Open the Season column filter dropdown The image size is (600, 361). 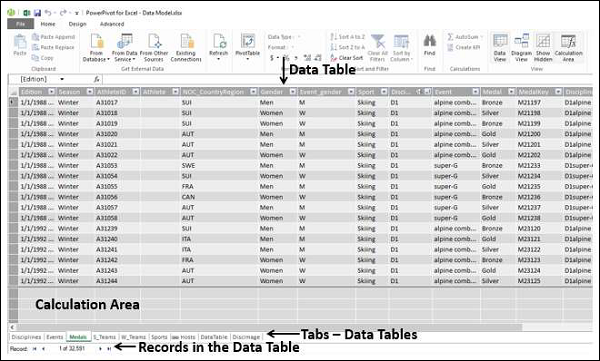tap(90, 91)
